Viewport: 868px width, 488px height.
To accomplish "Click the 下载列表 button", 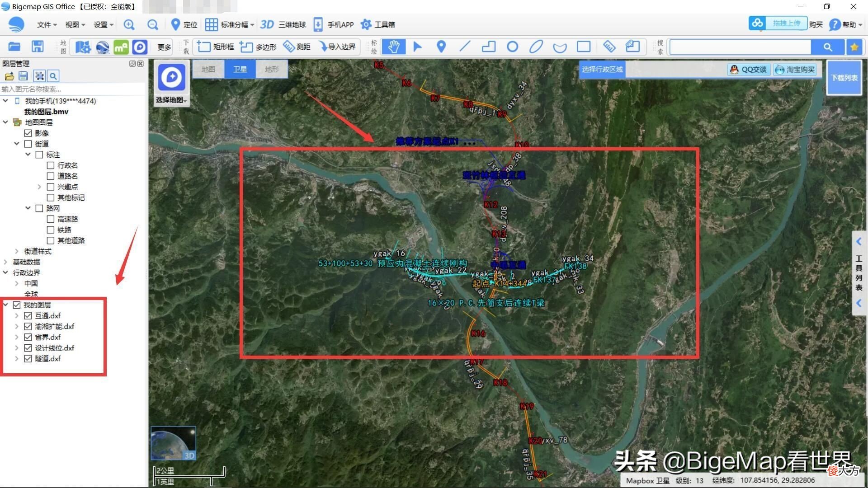I will (x=844, y=78).
